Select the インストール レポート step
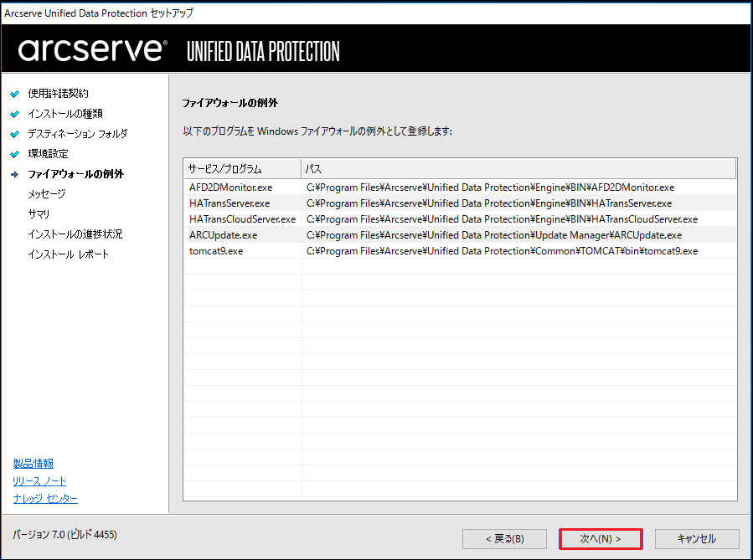Image resolution: width=753 pixels, height=560 pixels. click(x=68, y=254)
